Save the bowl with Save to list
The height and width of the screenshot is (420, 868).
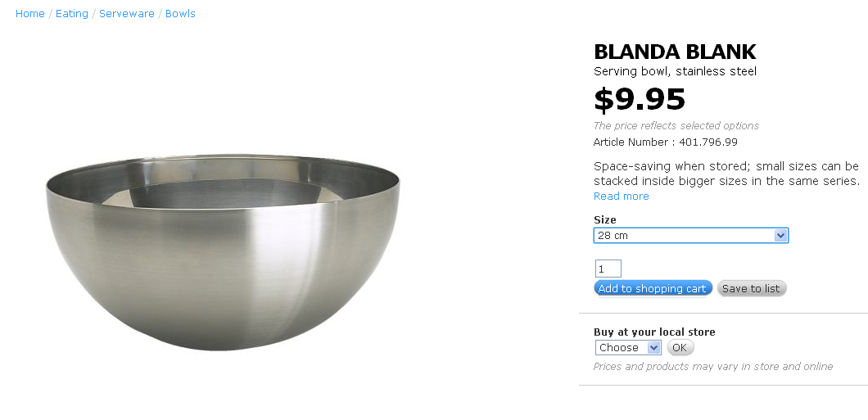coord(751,288)
